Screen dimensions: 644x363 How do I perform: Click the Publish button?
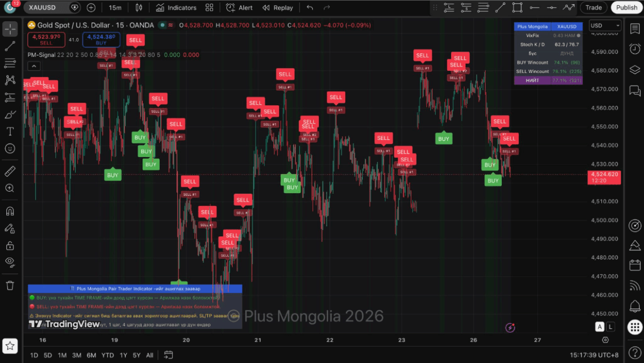tap(626, 7)
